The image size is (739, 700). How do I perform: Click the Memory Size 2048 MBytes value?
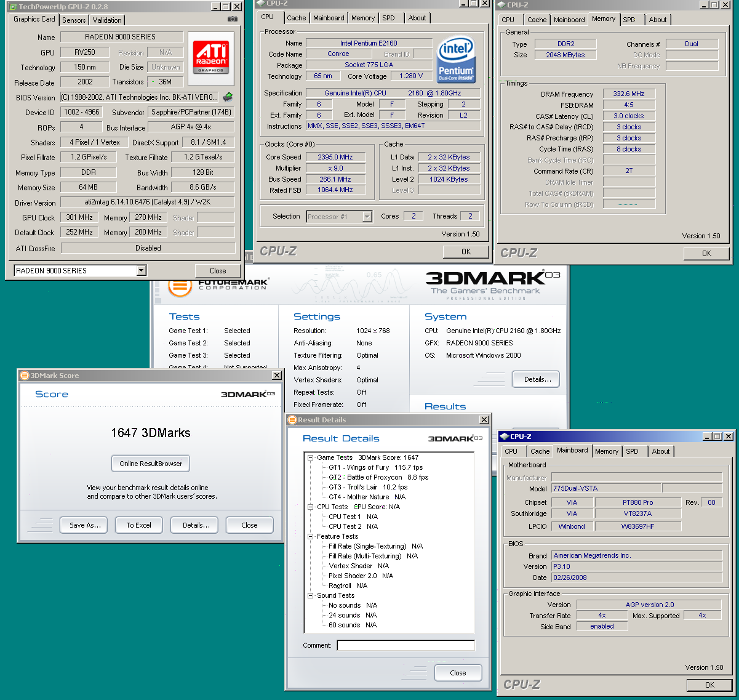565,55
